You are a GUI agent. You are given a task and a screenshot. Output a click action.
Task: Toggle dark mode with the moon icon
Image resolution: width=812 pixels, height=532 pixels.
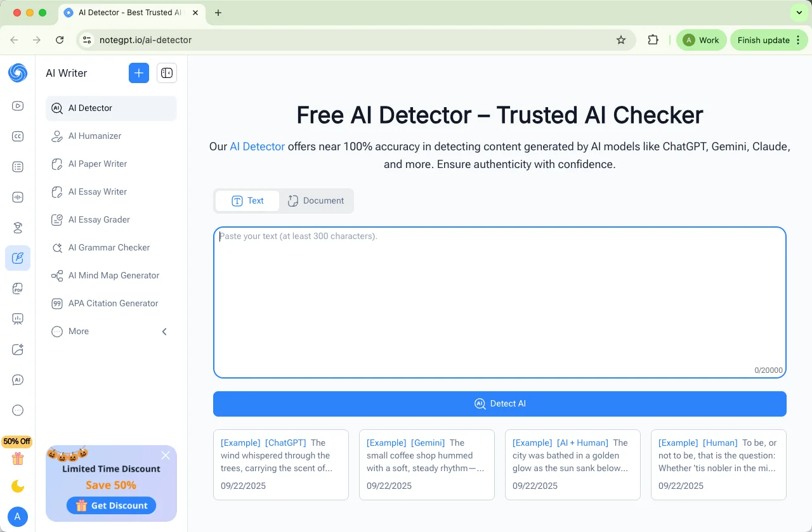18,486
